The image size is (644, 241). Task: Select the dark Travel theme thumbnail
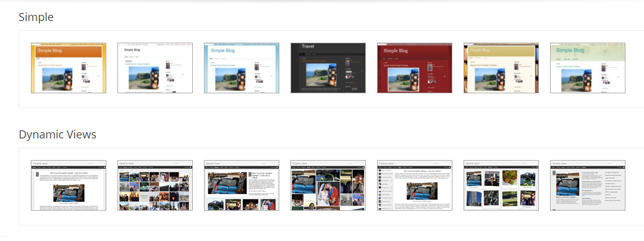[x=328, y=68]
